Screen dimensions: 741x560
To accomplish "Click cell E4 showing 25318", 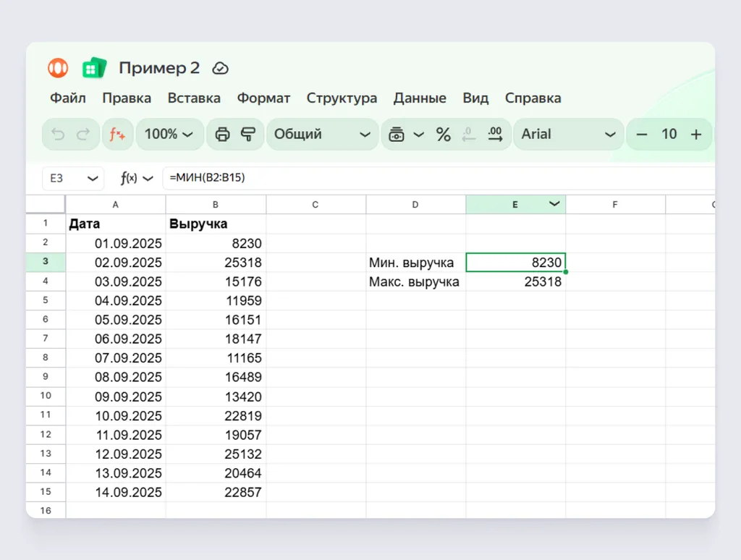I will pyautogui.click(x=515, y=281).
